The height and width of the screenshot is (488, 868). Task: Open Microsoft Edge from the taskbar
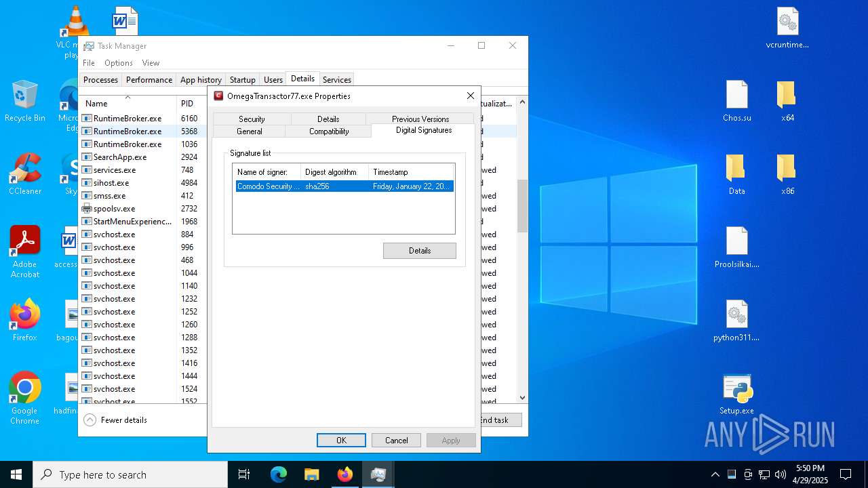point(279,474)
